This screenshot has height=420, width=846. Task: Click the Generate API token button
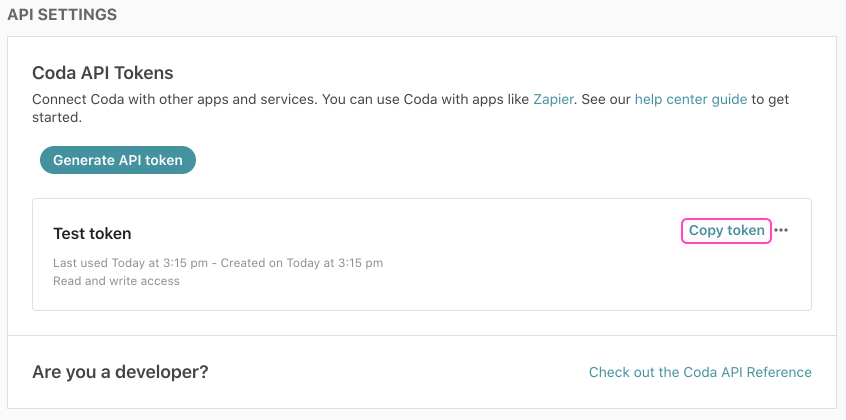coord(118,160)
